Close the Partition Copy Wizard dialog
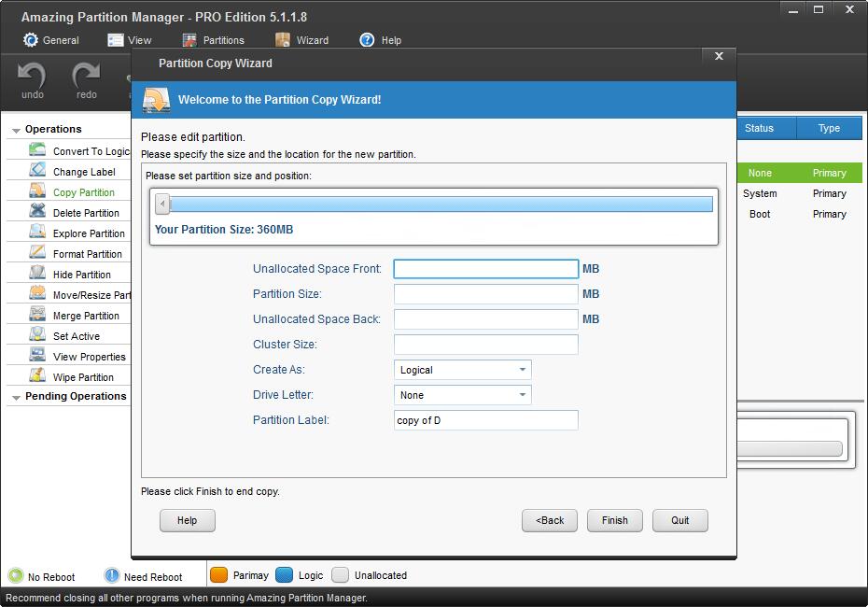868x607 pixels. tap(719, 56)
